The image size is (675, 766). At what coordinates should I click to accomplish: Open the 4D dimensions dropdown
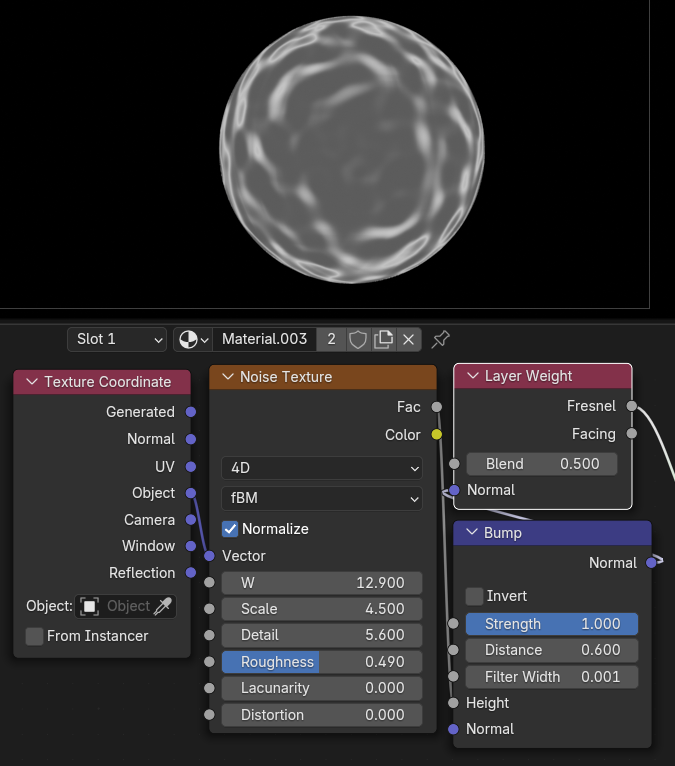[322, 468]
